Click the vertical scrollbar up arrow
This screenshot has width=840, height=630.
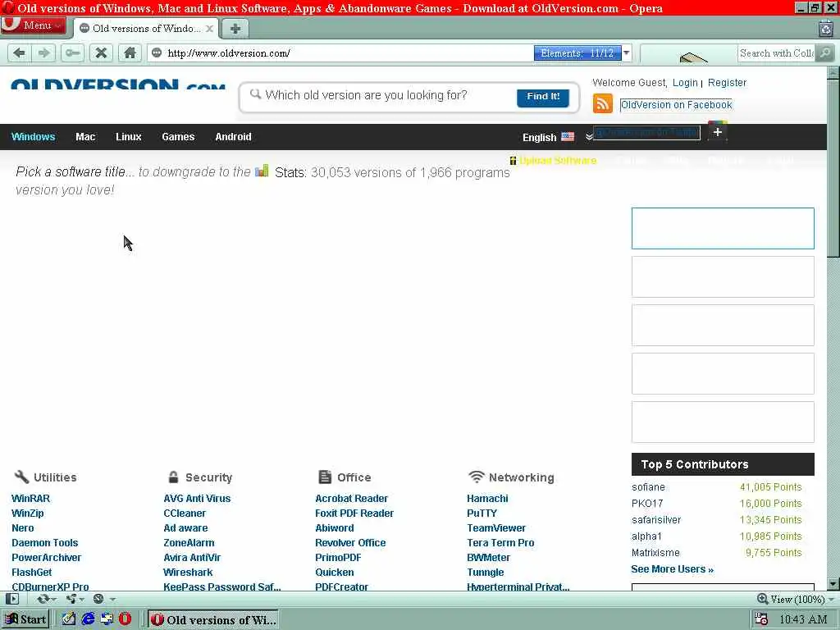(833, 72)
